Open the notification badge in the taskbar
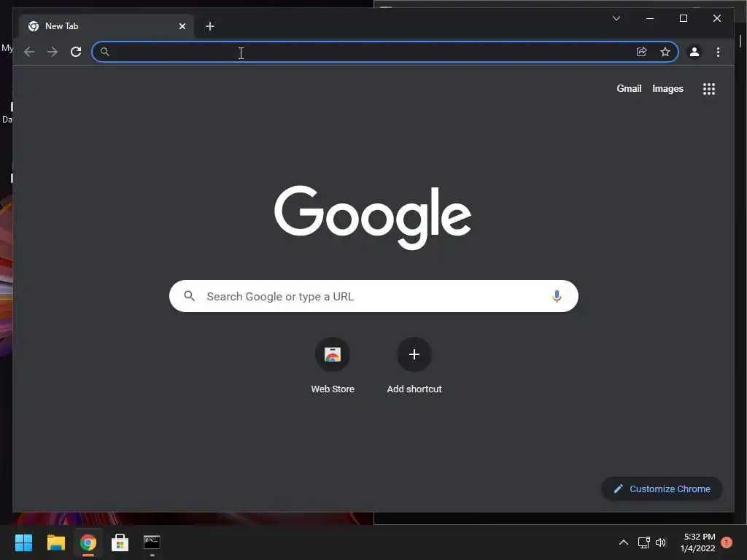 click(727, 542)
